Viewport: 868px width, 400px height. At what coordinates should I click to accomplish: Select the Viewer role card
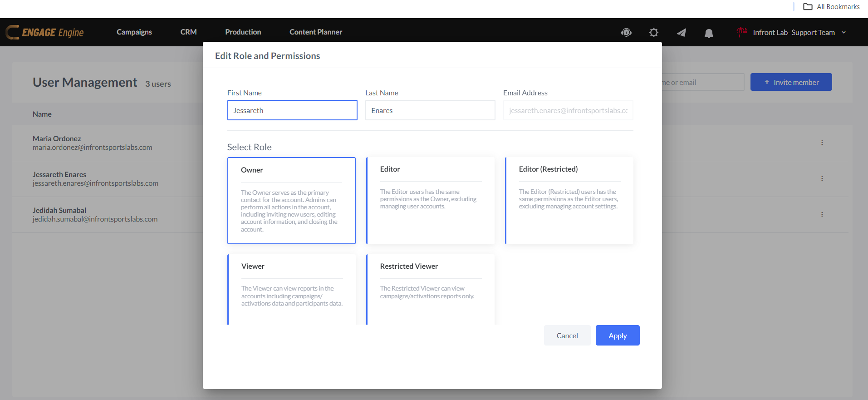(291, 289)
